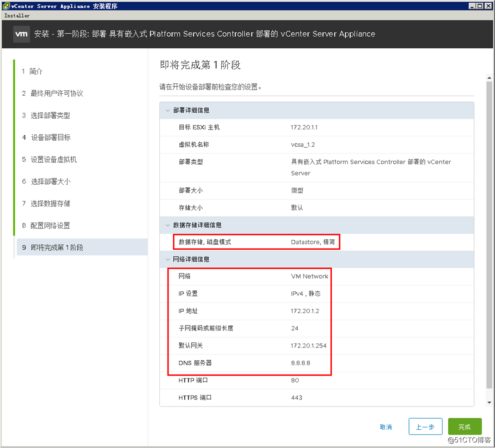The width and height of the screenshot is (495, 448).
Task: Click the VMware vm logo icon
Action: [x=21, y=34]
